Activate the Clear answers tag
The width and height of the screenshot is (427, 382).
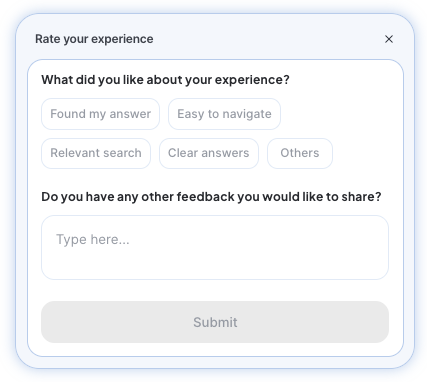(209, 153)
